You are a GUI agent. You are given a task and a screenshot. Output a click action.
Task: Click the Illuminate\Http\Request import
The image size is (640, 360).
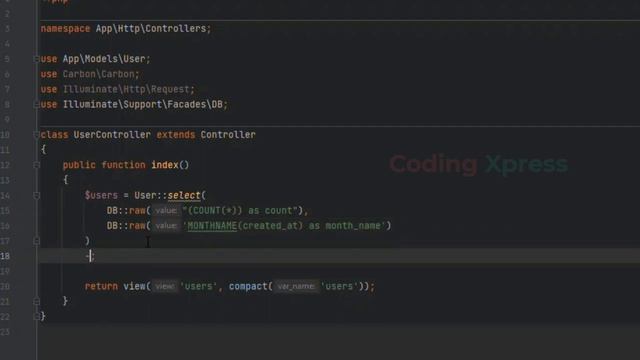pos(126,89)
